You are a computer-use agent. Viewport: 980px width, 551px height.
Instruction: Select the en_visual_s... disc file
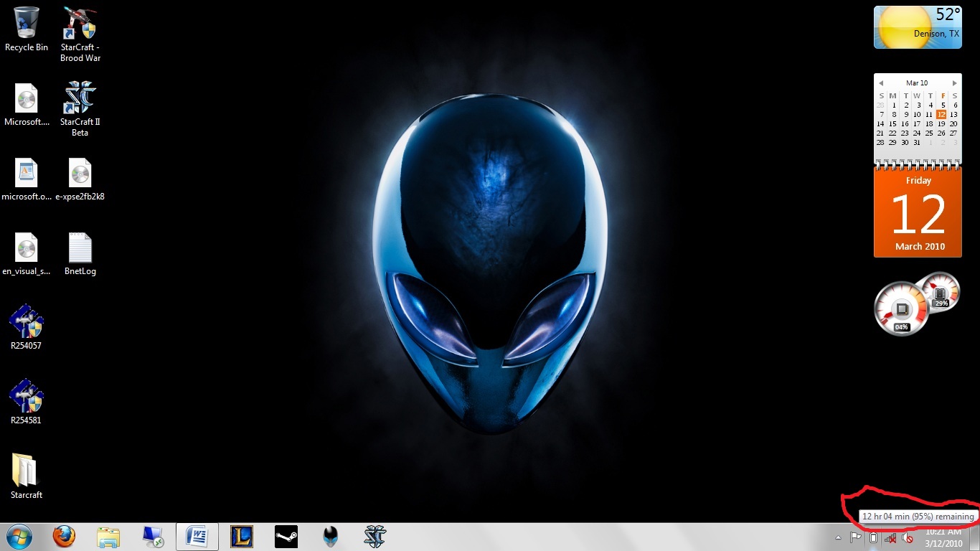point(27,254)
